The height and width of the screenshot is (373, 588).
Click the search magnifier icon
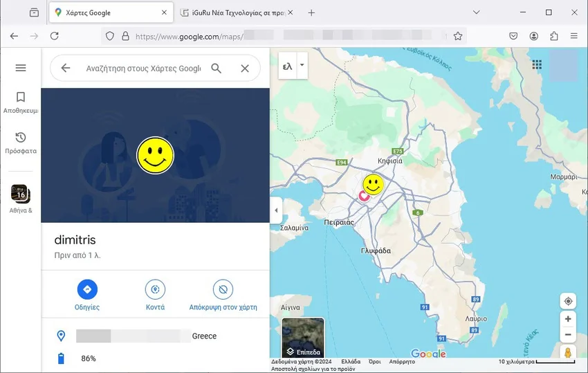pos(216,68)
